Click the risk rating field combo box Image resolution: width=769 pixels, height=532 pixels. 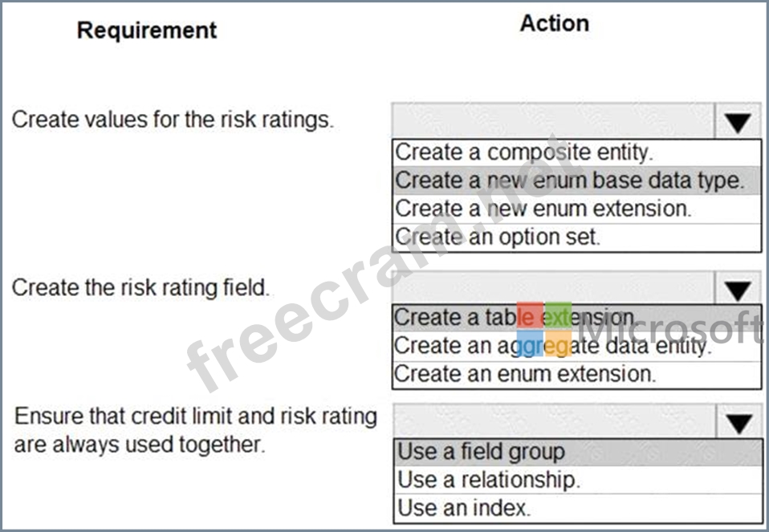point(554,289)
